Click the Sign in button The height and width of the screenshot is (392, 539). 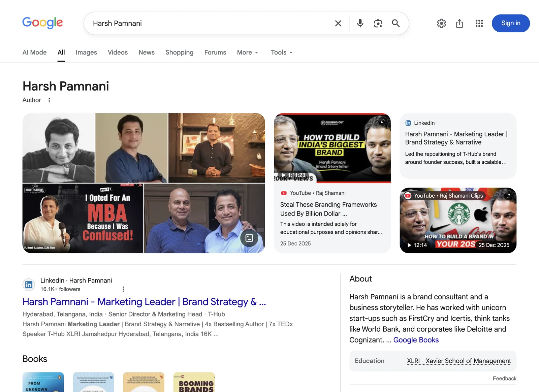click(511, 23)
